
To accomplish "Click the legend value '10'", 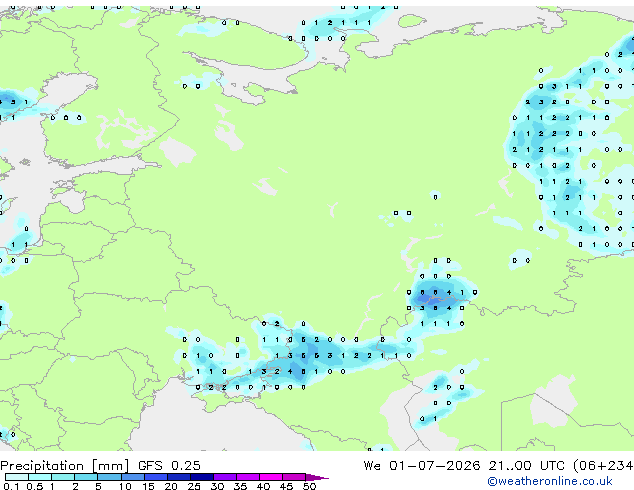I will pos(125,486).
